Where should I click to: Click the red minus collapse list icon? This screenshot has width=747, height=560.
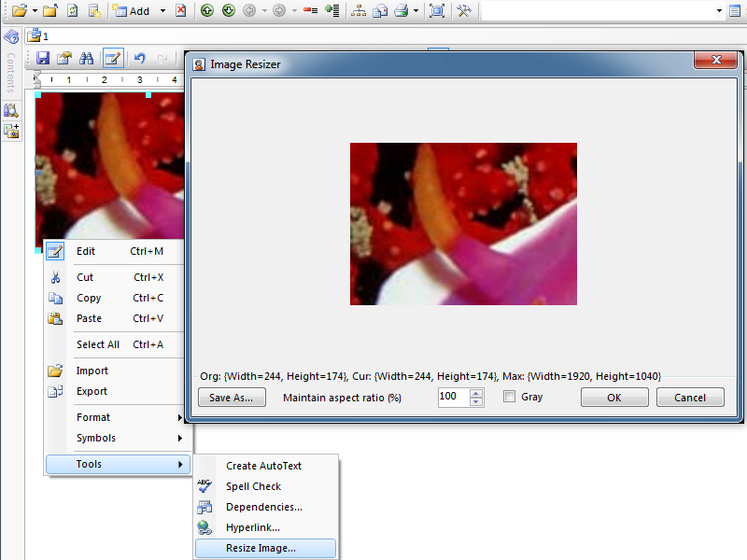(x=311, y=10)
